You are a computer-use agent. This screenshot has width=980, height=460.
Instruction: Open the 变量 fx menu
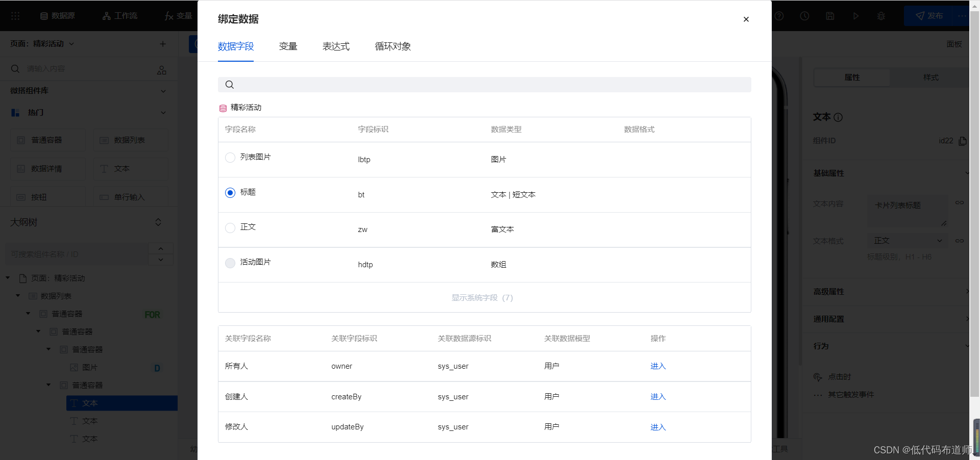tap(178, 16)
